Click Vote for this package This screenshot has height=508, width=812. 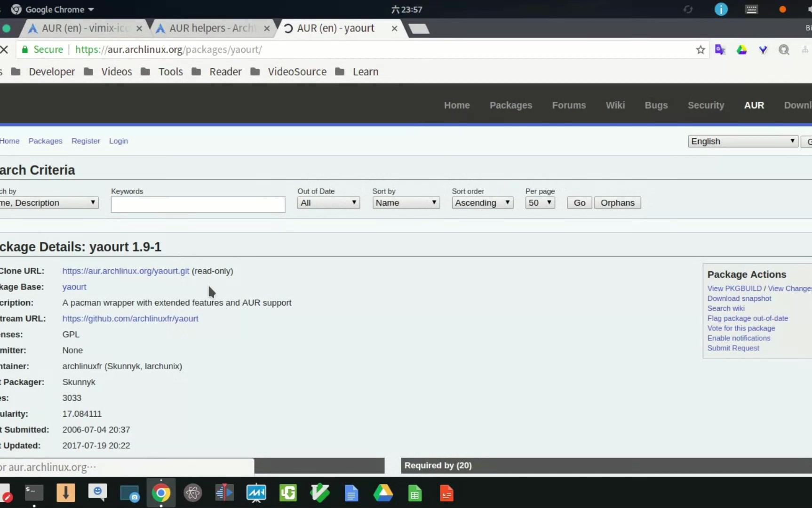click(x=741, y=328)
